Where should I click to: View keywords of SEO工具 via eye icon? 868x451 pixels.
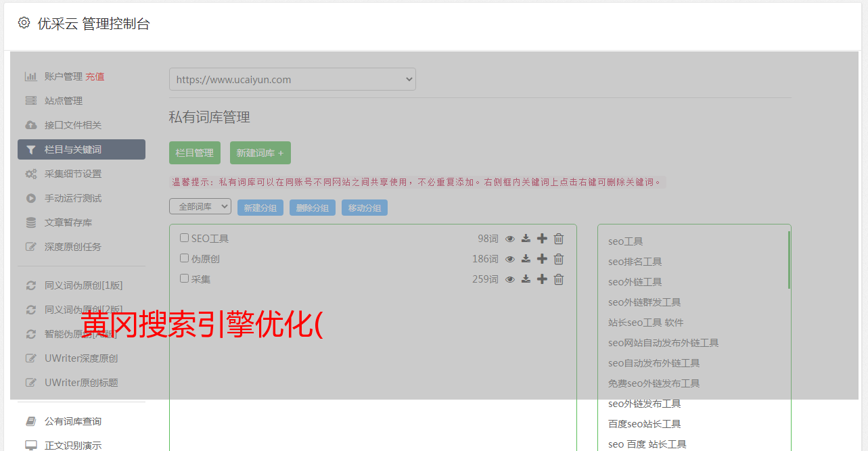click(510, 239)
